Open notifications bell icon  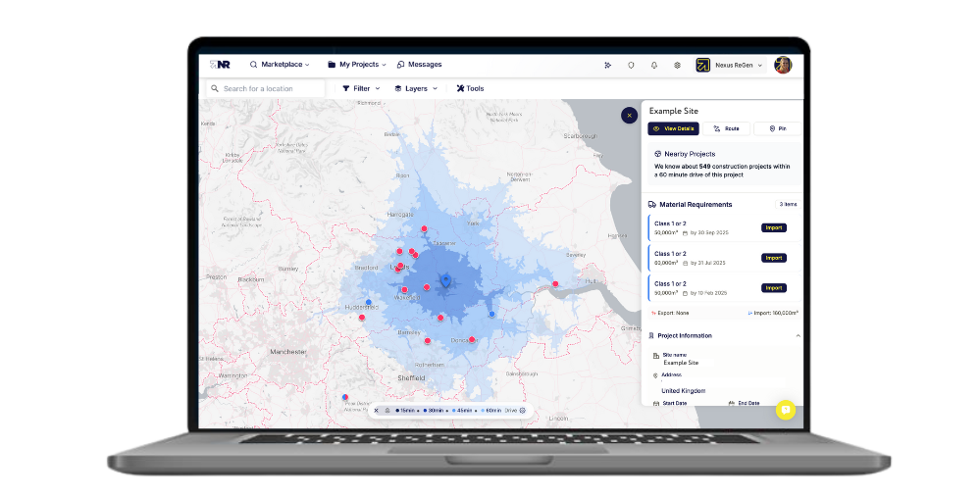653,65
